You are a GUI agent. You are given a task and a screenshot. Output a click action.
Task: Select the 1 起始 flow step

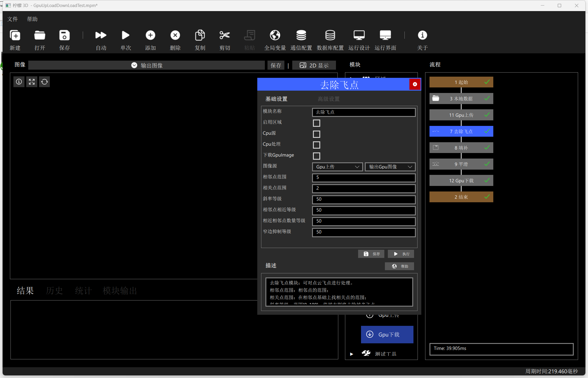point(461,82)
